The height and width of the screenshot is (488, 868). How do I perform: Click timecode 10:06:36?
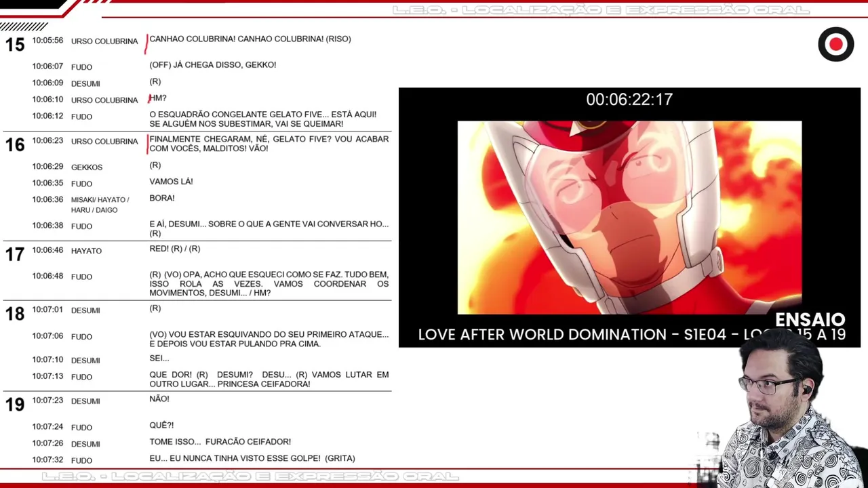click(47, 200)
